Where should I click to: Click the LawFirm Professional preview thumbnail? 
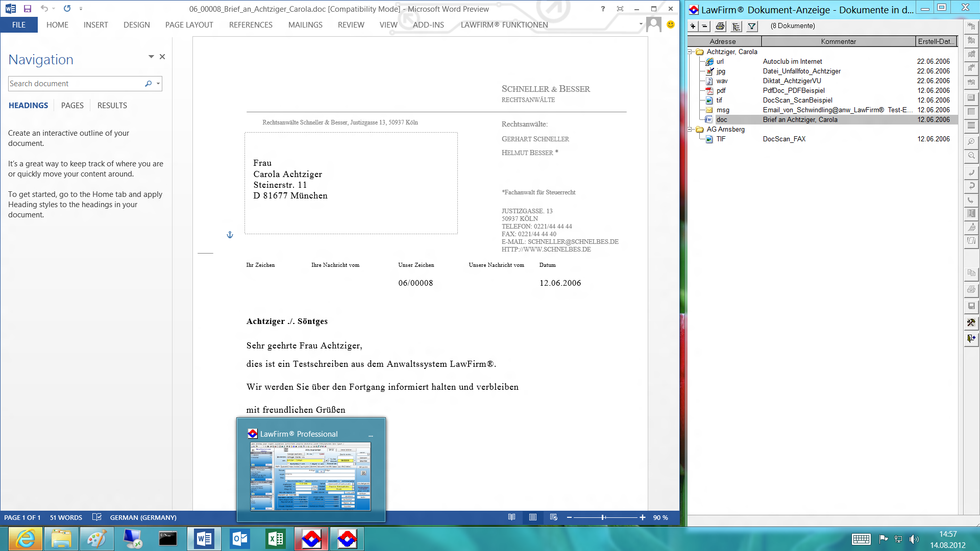310,476
